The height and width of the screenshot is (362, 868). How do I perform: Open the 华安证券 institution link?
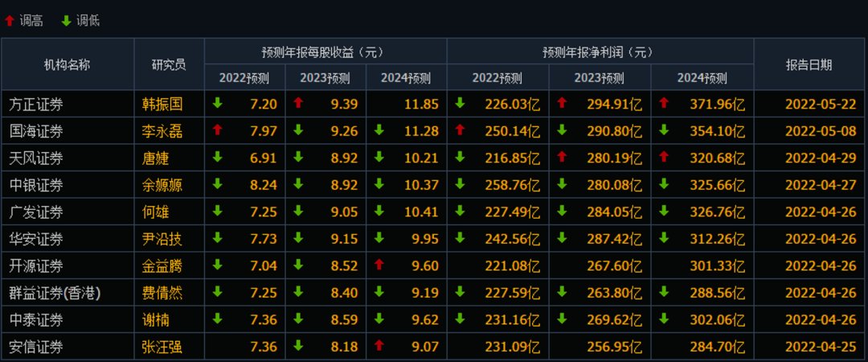click(36, 239)
